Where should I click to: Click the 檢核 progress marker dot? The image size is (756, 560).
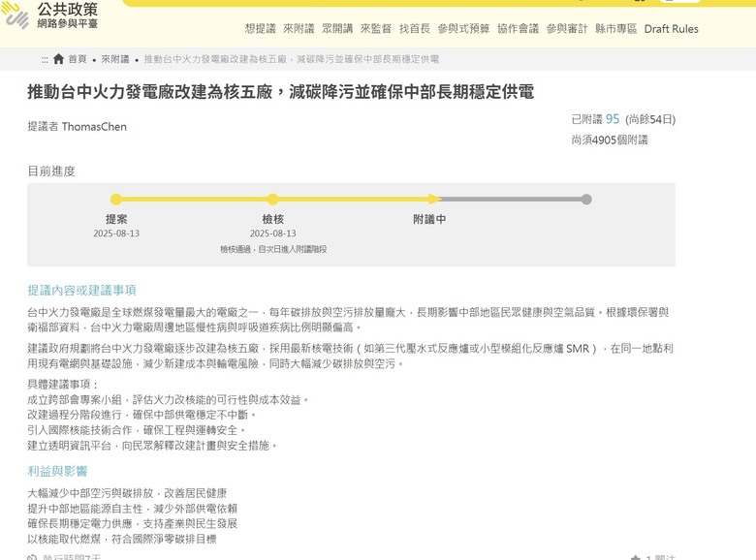[x=273, y=200]
